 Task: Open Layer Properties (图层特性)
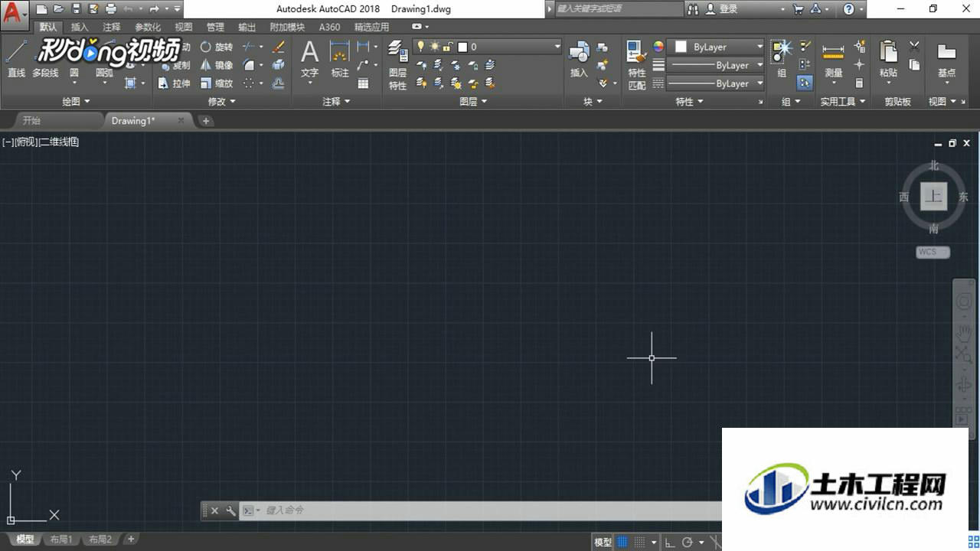click(x=397, y=65)
